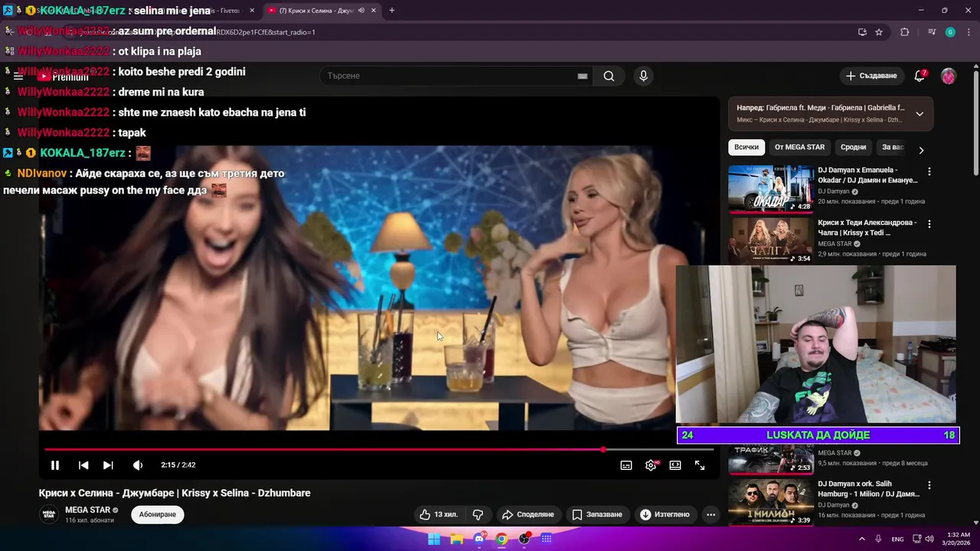
Task: Switch to theater mode
Action: [x=675, y=465]
